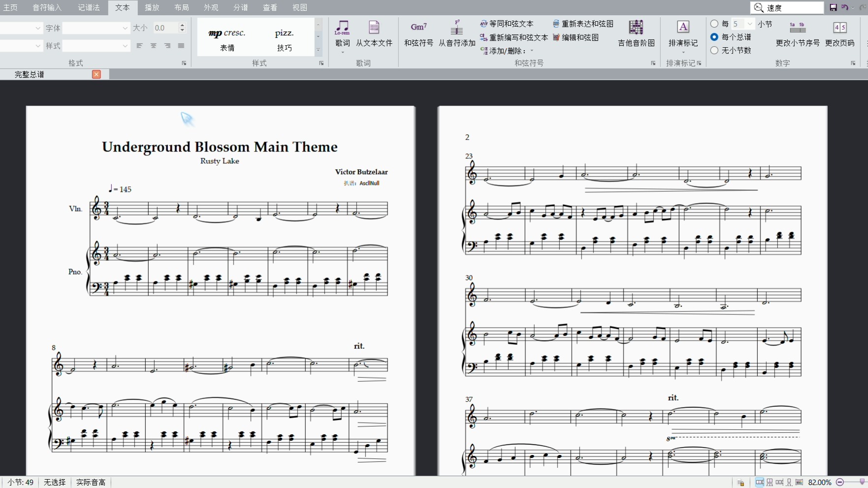Click 重新编写和弦文本 (Respell Chord Text)
This screenshot has width=868, height=488.
(514, 37)
